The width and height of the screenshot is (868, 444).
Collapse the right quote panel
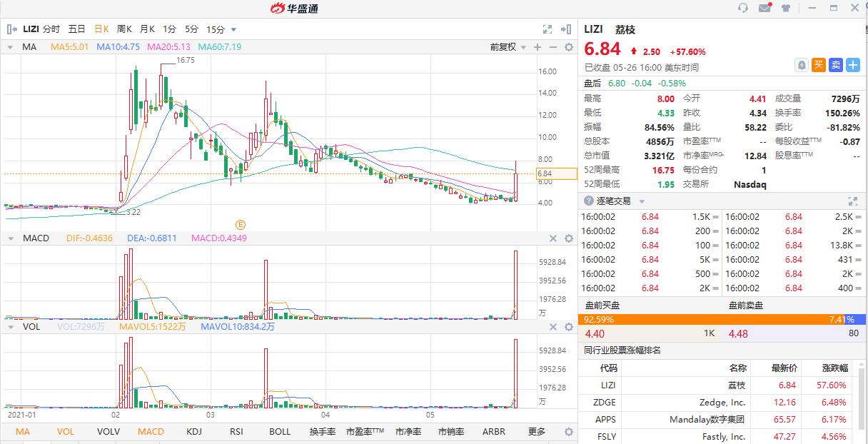coord(567,29)
